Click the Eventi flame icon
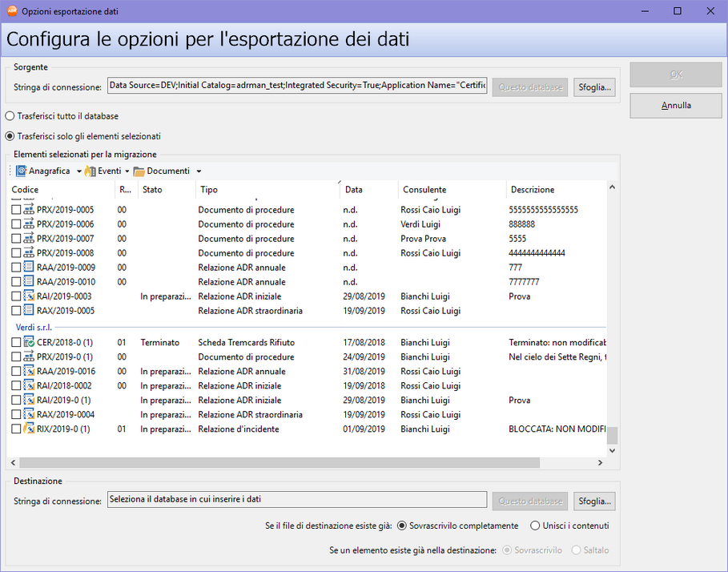The height and width of the screenshot is (572, 728). click(x=90, y=171)
